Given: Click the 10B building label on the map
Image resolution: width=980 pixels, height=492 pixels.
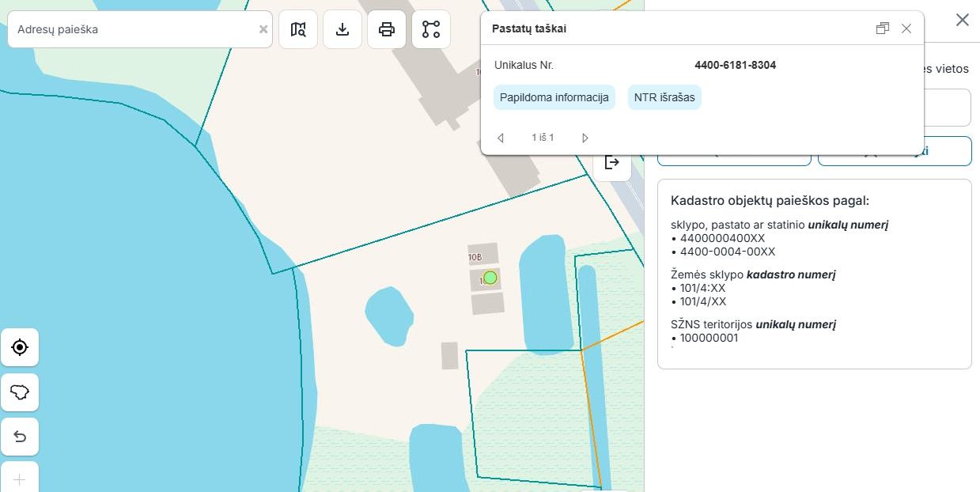Looking at the screenshot, I should pyautogui.click(x=475, y=257).
